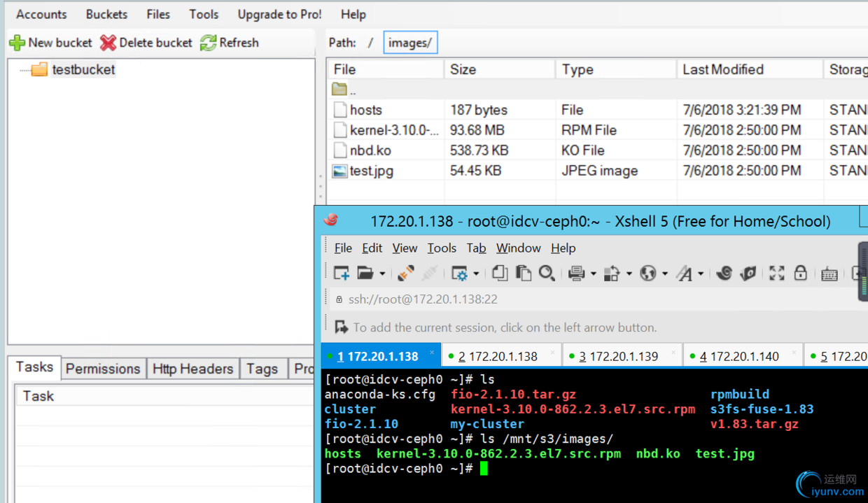Image resolution: width=868 pixels, height=503 pixels.
Task: Open the Files menu in the S3 browser
Action: pyautogui.click(x=158, y=14)
